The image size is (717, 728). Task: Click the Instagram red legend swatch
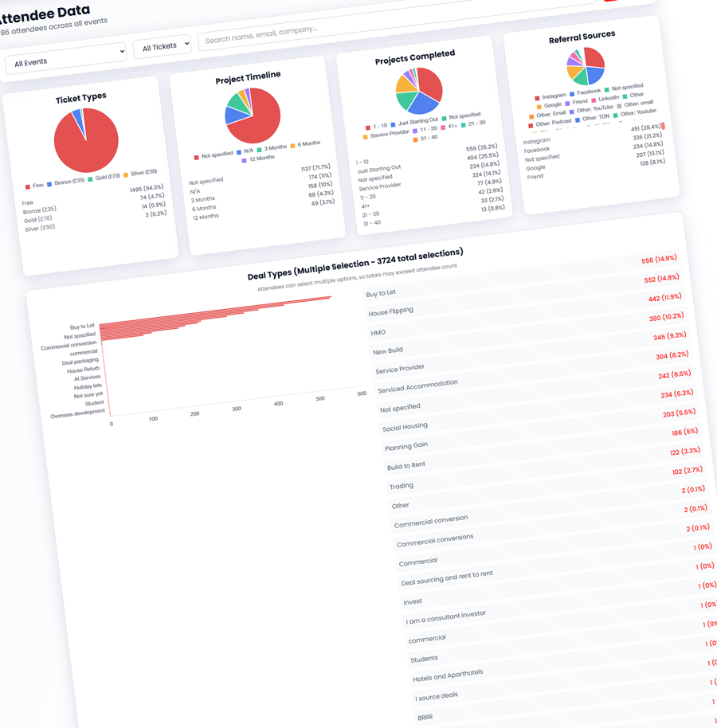click(538, 98)
